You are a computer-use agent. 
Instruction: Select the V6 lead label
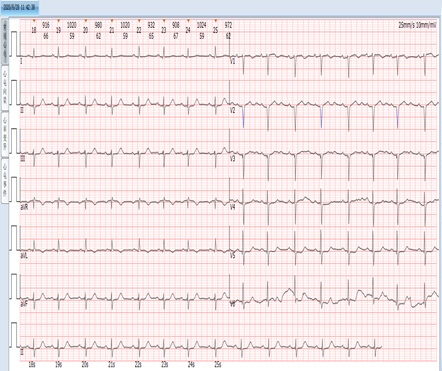pyautogui.click(x=233, y=304)
